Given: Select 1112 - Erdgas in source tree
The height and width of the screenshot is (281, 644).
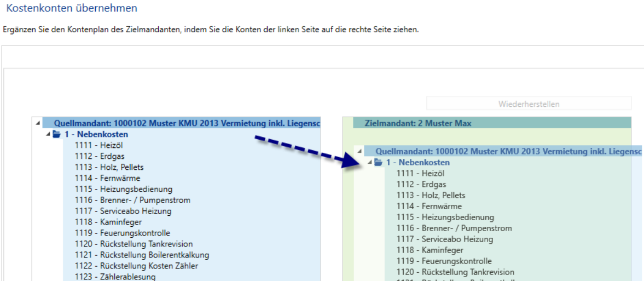Looking at the screenshot, I should 100,156.
